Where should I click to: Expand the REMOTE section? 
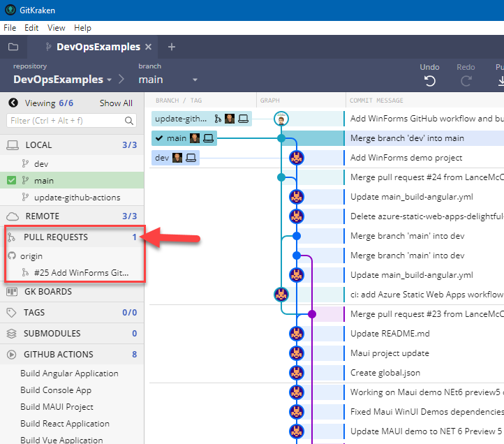tap(42, 216)
